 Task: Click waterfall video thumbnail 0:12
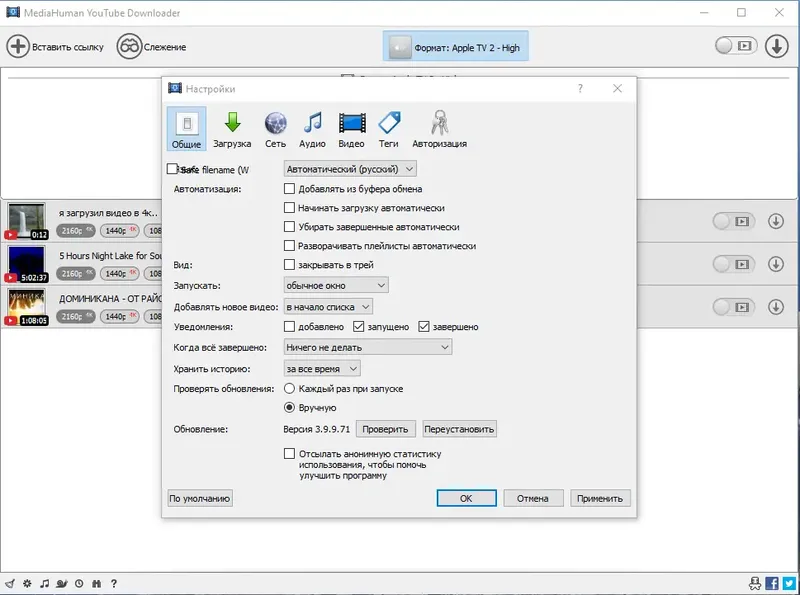27,221
